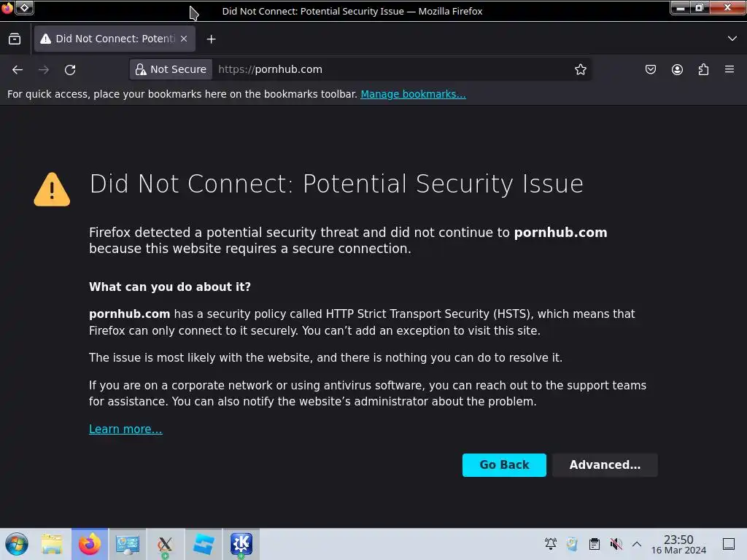Click the Advanced button
This screenshot has width=747, height=560.
(x=605, y=464)
